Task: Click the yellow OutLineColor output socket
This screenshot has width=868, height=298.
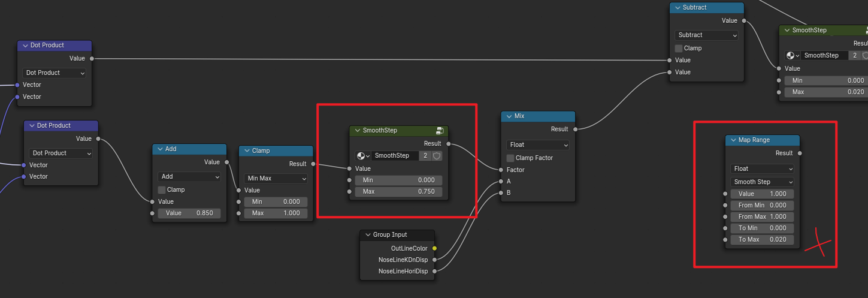Action: 434,248
